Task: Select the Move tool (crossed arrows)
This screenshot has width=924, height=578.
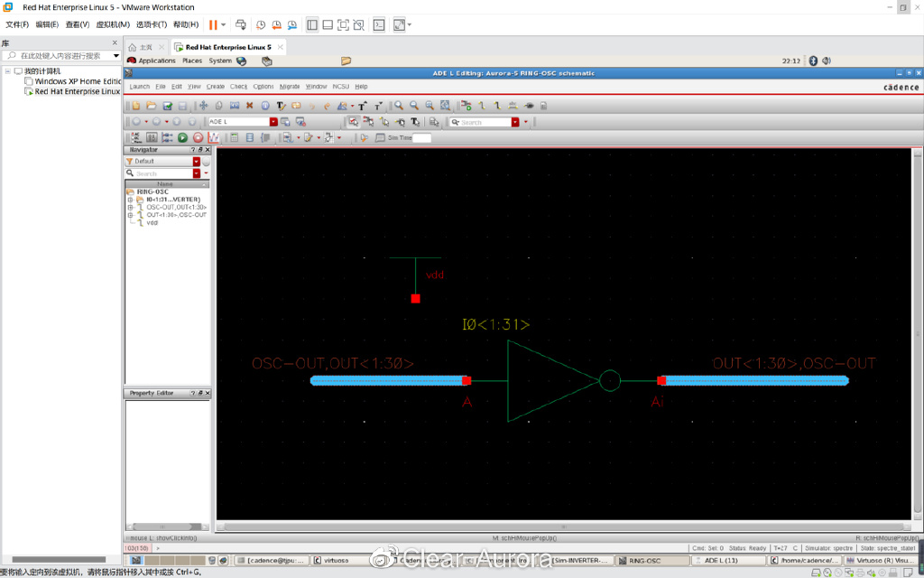Action: click(203, 106)
